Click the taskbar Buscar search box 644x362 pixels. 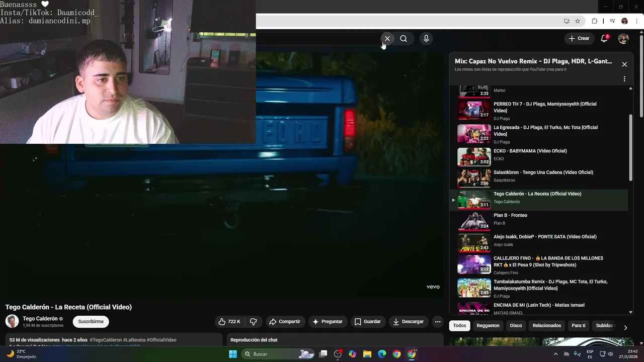click(279, 354)
